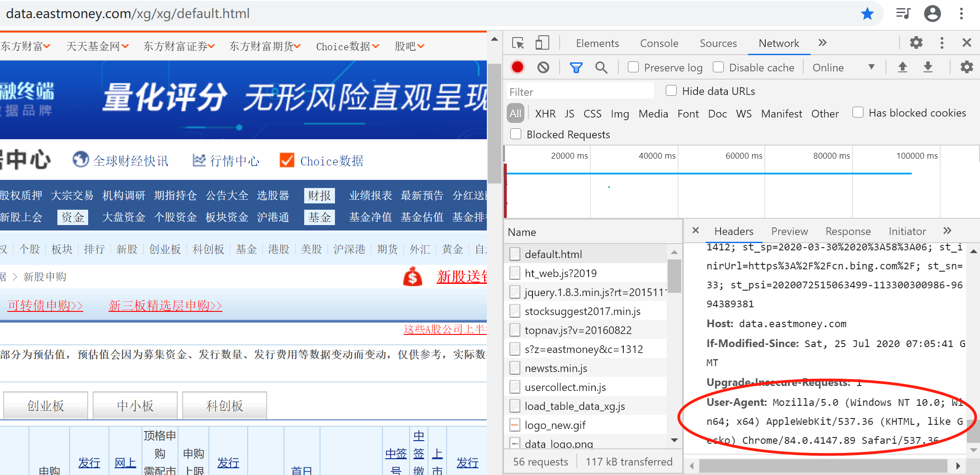This screenshot has height=475, width=980.
Task: Click the network overview timeline bar
Action: click(x=709, y=173)
